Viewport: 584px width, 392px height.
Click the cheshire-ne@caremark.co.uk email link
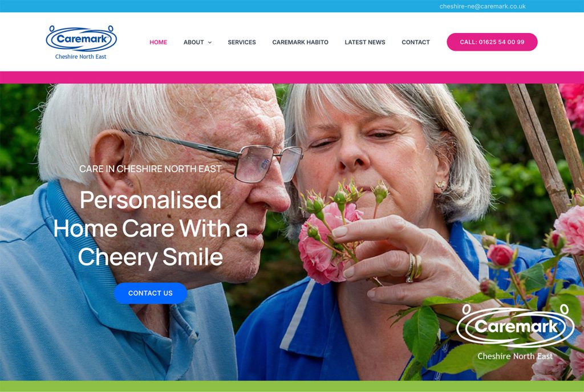[x=482, y=6]
